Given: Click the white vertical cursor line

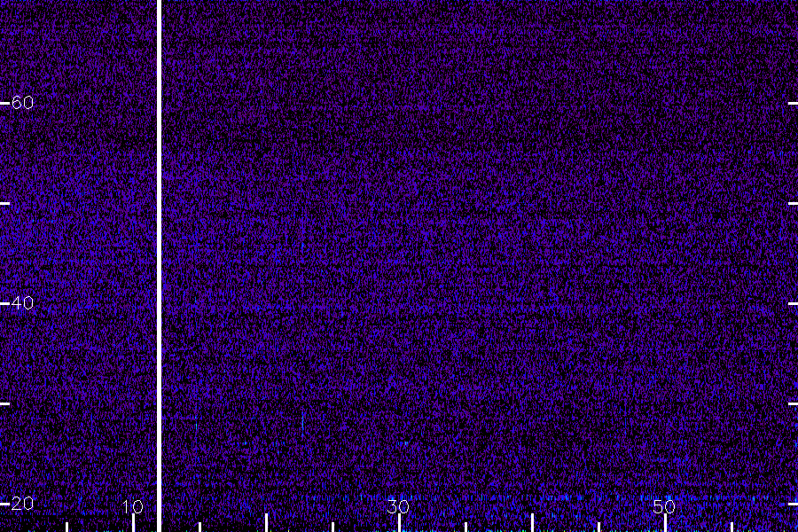Looking at the screenshot, I should click(x=159, y=266).
